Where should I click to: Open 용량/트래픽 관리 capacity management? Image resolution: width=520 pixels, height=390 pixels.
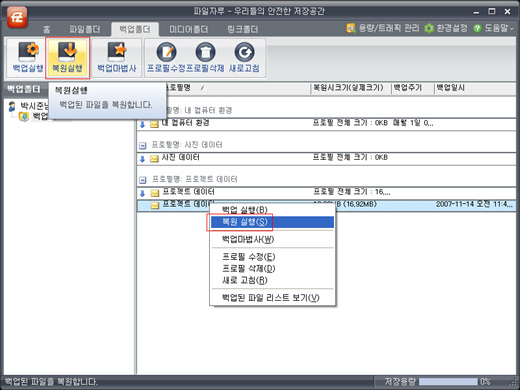point(383,28)
